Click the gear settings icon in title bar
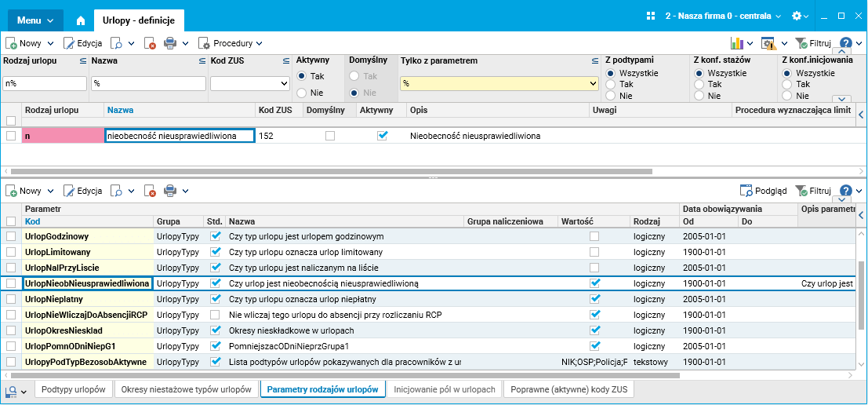The image size is (868, 405). pyautogui.click(x=797, y=16)
